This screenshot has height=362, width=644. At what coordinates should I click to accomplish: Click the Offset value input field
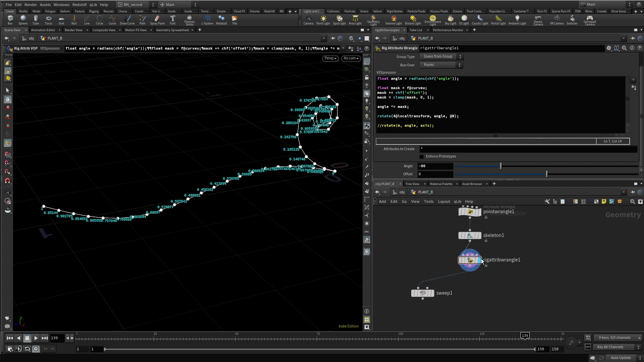point(435,174)
